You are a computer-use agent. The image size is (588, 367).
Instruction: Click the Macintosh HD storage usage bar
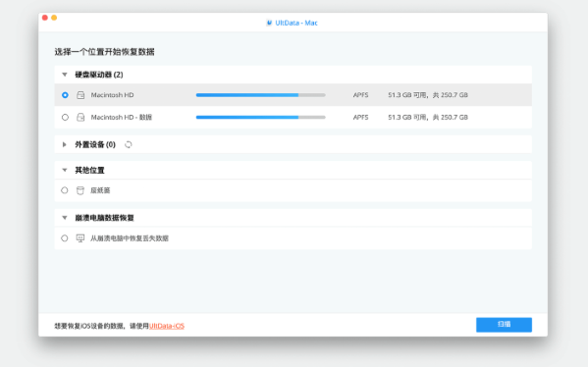tap(261, 95)
